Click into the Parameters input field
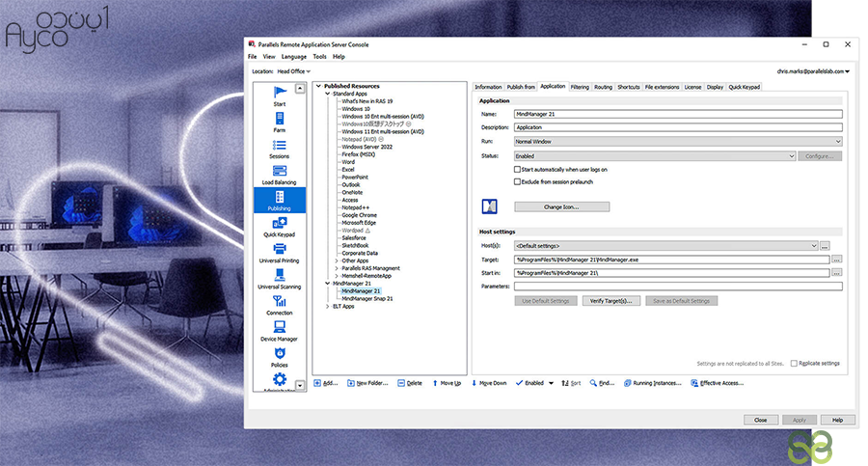868x466 pixels. click(678, 287)
